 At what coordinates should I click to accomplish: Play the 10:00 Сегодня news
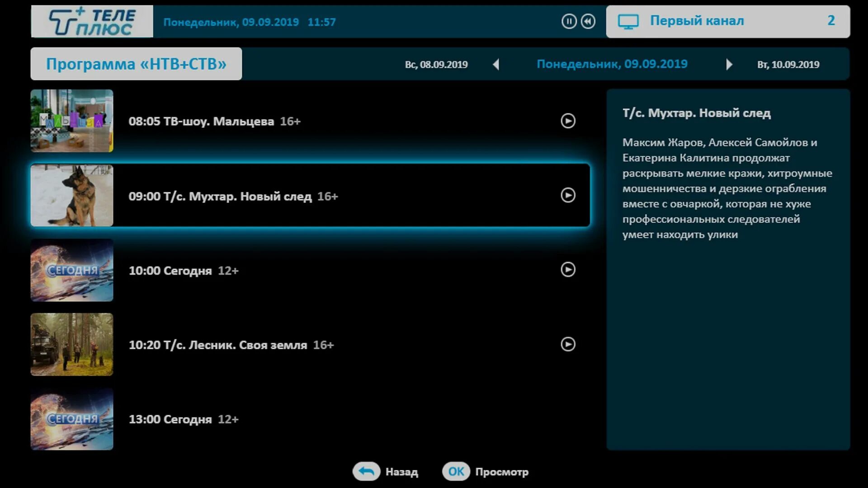[x=568, y=270]
